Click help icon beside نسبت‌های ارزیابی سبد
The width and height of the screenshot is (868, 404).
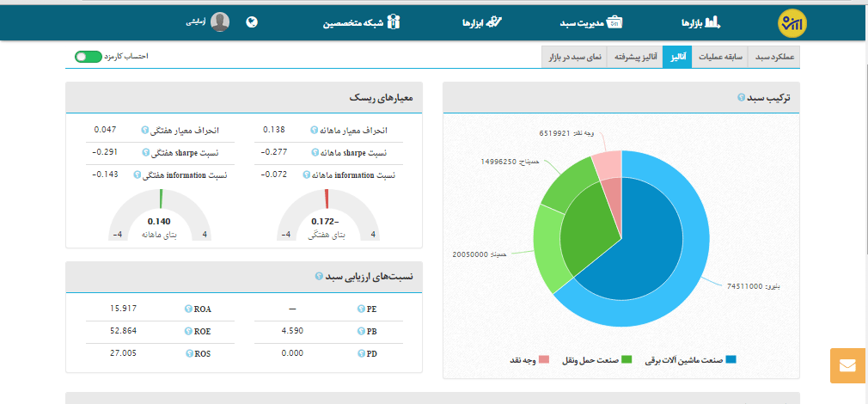(x=319, y=276)
